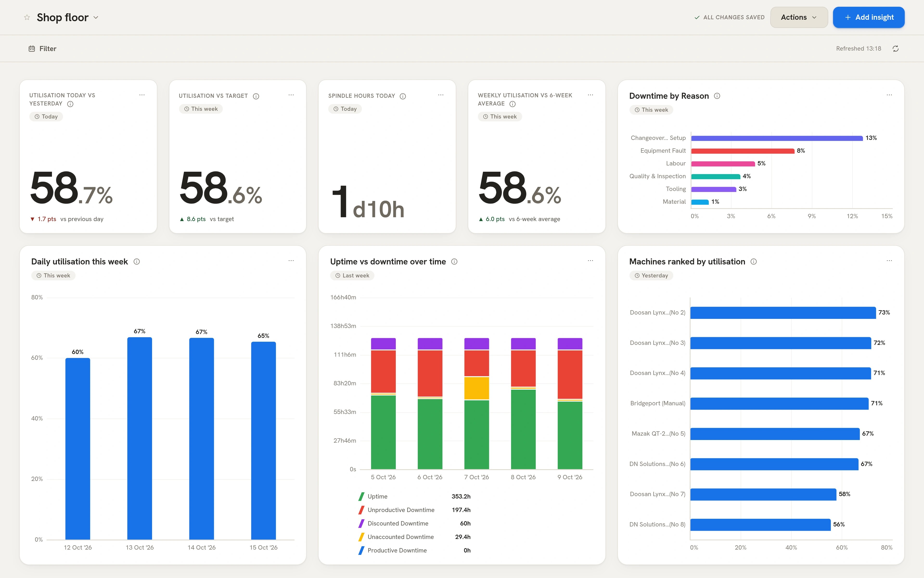Click the Equipment Fault red bar
The width and height of the screenshot is (924, 578).
point(743,151)
